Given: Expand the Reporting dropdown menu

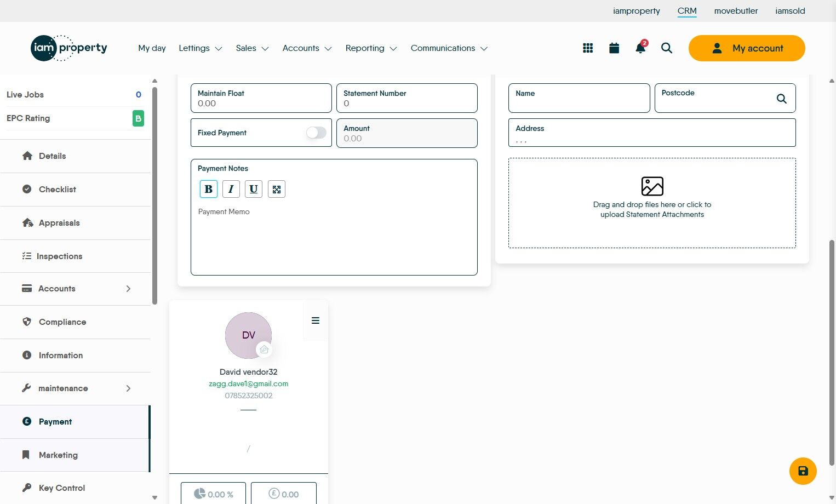Looking at the screenshot, I should click(371, 48).
